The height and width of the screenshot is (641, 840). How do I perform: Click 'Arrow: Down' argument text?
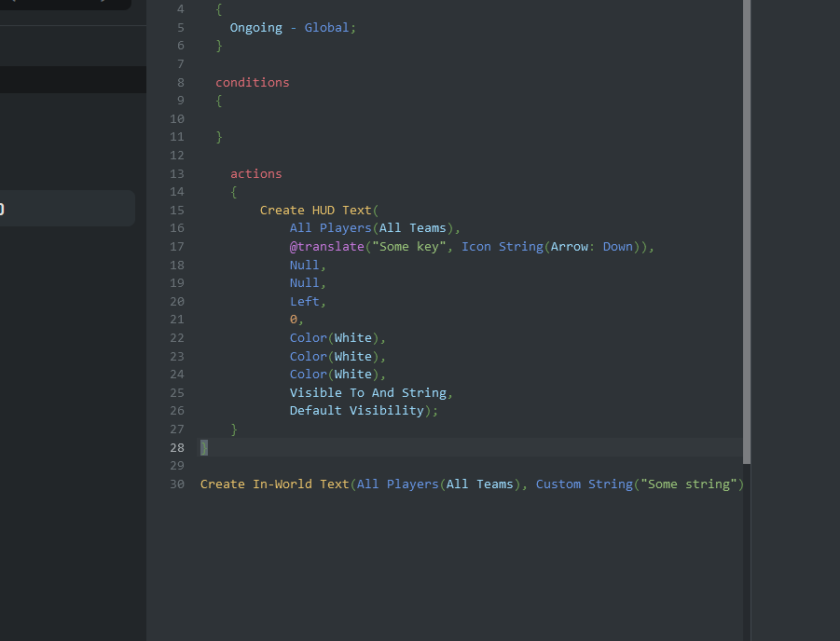pyautogui.click(x=592, y=247)
